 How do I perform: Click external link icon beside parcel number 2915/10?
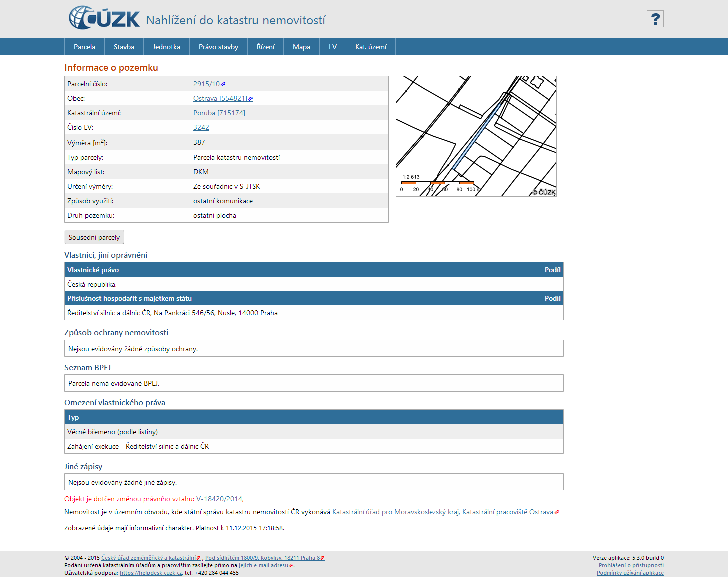click(223, 84)
